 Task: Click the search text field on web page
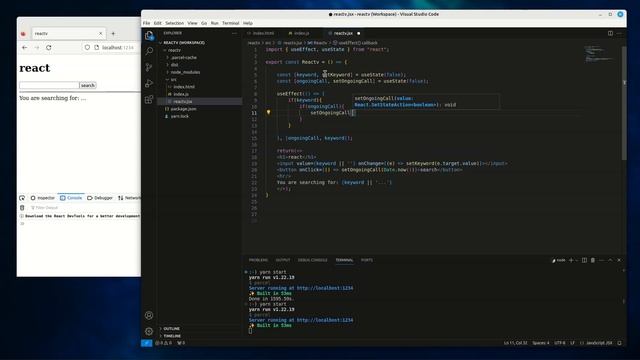(x=49, y=85)
